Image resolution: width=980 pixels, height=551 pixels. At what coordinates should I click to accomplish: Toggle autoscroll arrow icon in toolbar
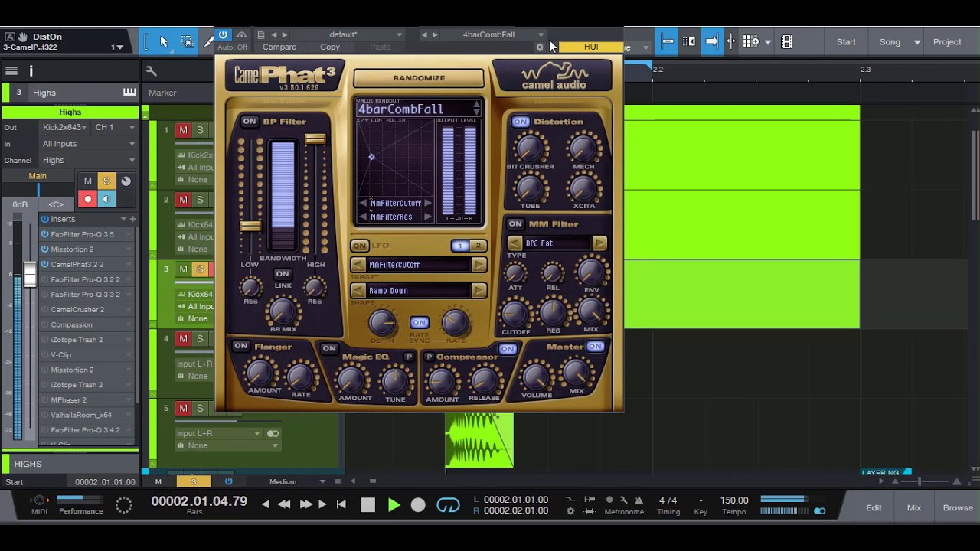[x=711, y=42]
